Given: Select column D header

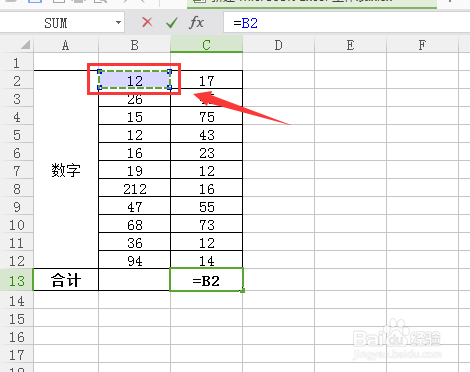Looking at the screenshot, I should [279, 45].
